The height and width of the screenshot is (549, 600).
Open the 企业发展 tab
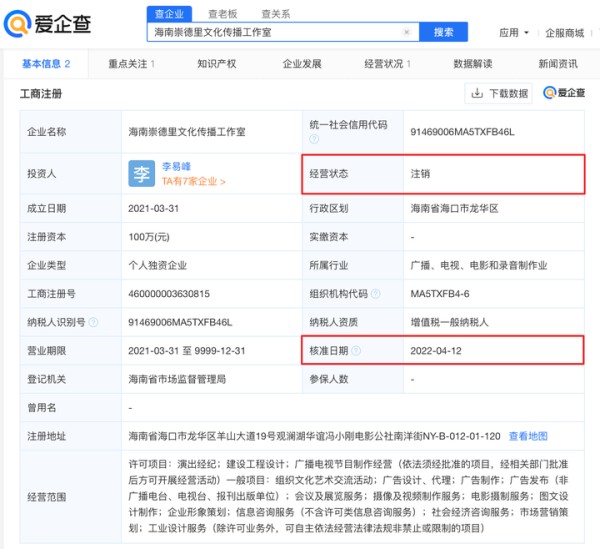tap(302, 64)
